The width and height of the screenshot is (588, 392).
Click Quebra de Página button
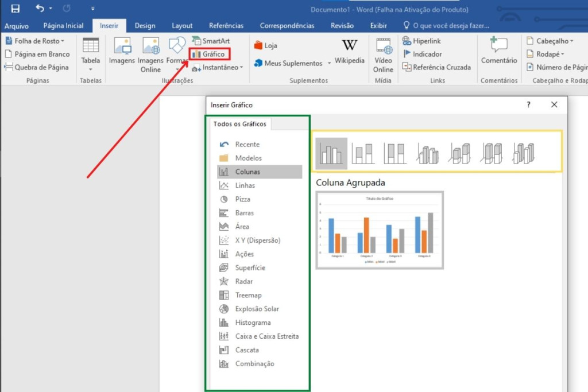click(37, 67)
